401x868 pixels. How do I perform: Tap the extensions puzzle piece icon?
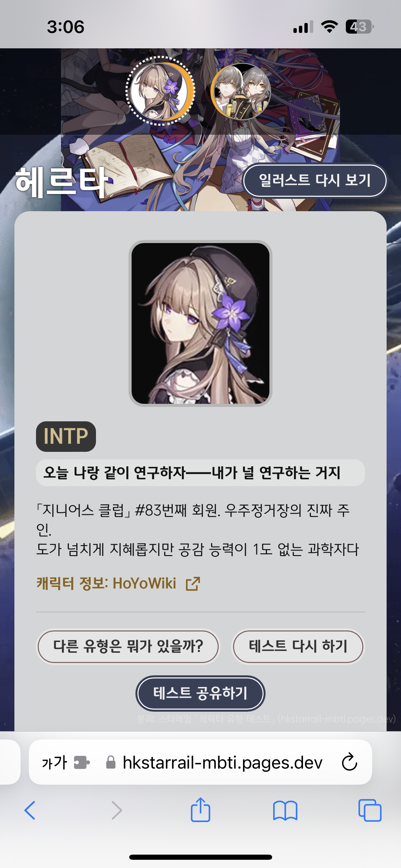pos(82,762)
